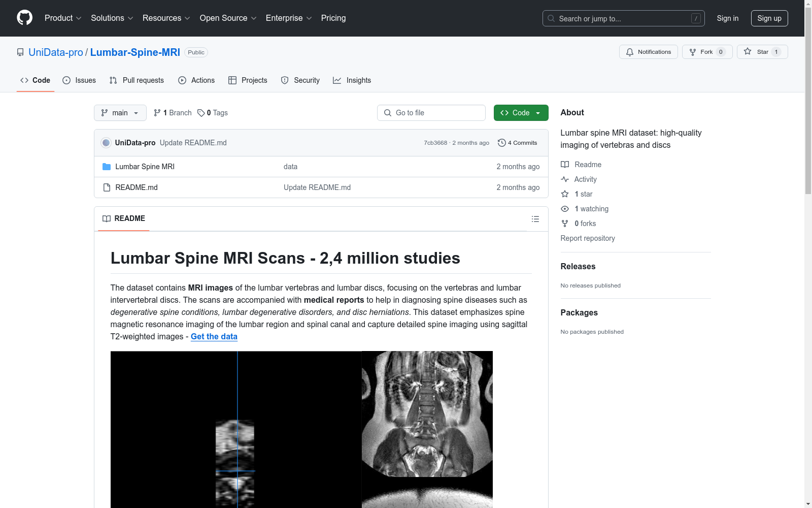The image size is (812, 508).
Task: Click Report repository
Action: [x=588, y=238]
